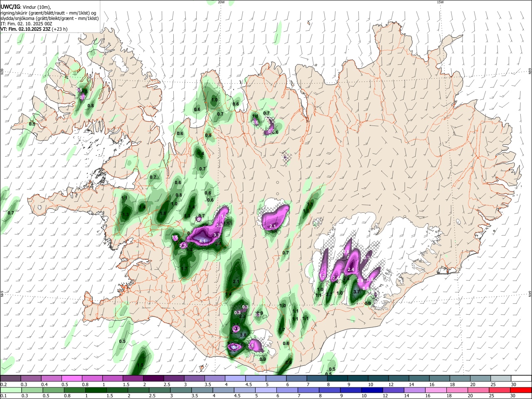Screen dimensions: 532x399
Task: Pick the bright pink snow swatch starting at 0.5
Action: [x=72, y=379]
